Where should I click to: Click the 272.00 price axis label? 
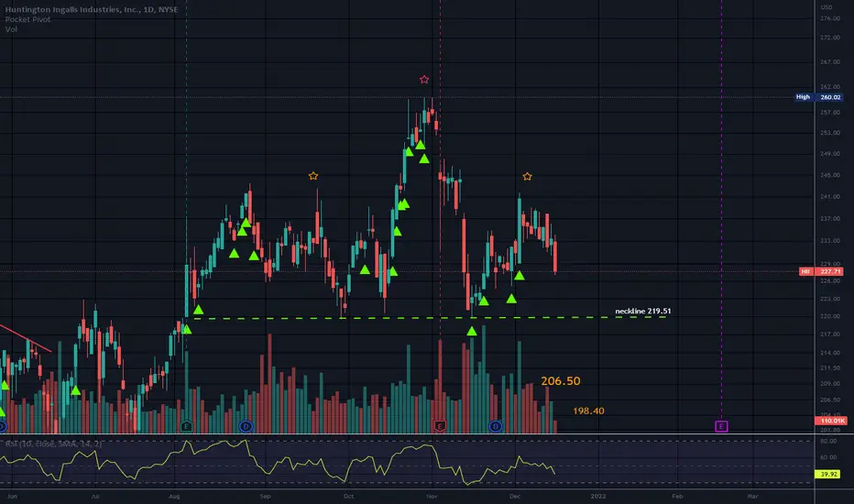[x=830, y=38]
